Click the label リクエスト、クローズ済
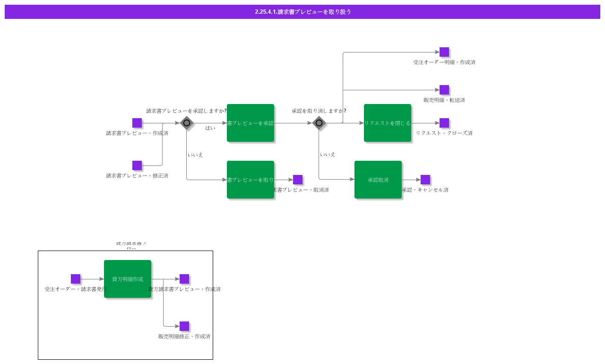Screen dimensions: 605x364 [444, 133]
